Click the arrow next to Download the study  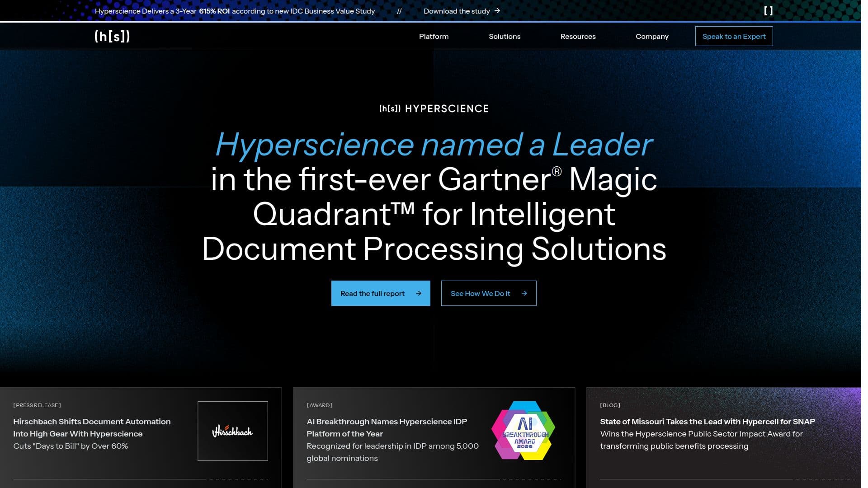497,11
